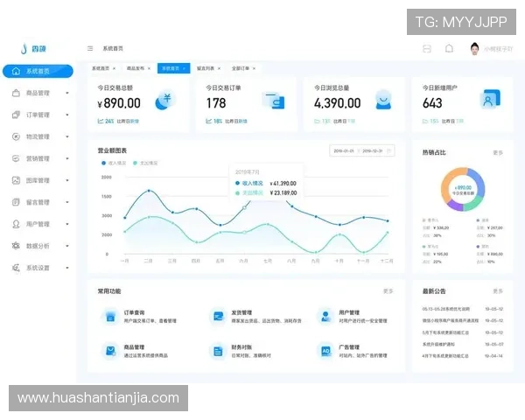
Task: Click the 订单查询 shortcut icon
Action: tap(110, 316)
